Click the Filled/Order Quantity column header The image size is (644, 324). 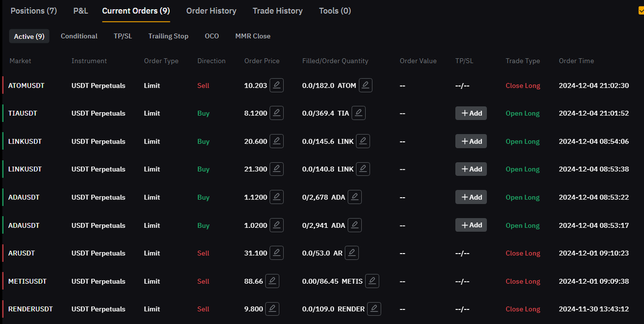tap(335, 61)
